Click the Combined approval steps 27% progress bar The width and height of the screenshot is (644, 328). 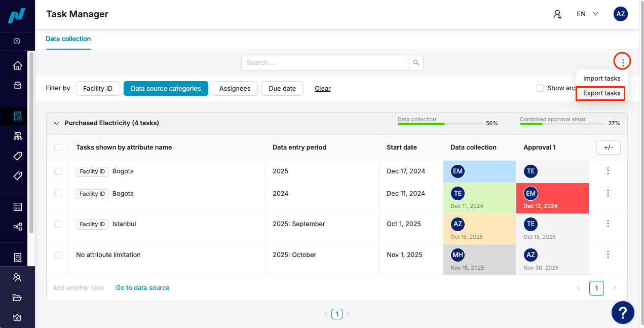click(562, 124)
